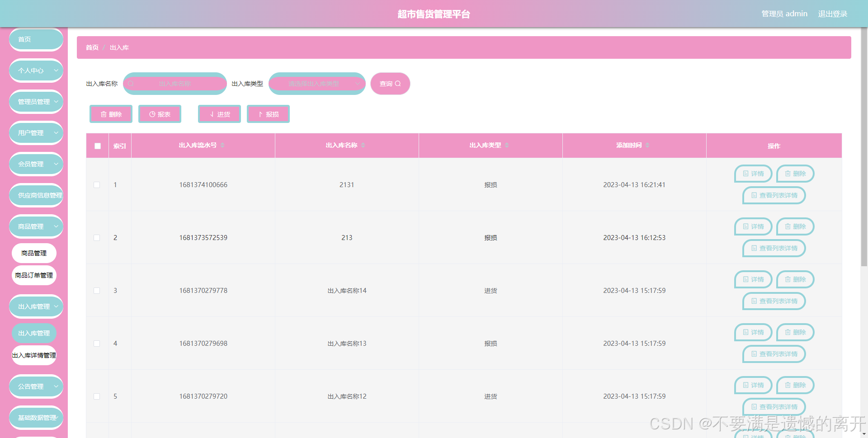Open the 出入库详情管理 submenu item
The height and width of the screenshot is (438, 868).
[34, 355]
